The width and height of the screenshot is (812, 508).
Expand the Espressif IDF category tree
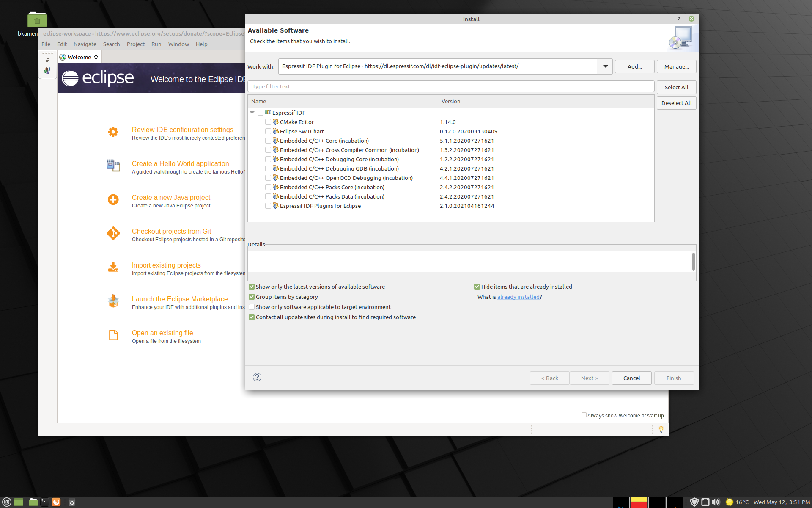(x=252, y=112)
